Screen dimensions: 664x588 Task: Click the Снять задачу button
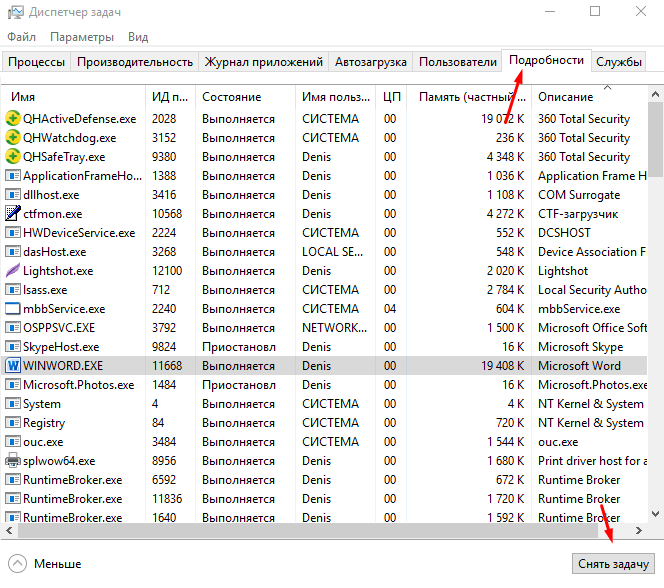click(613, 564)
